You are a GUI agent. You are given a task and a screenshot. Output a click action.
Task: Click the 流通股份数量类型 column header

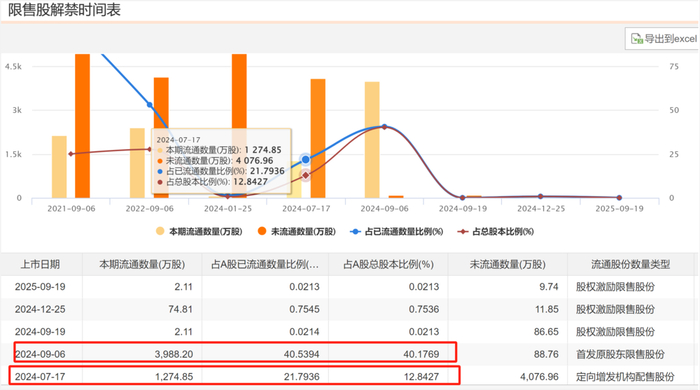tap(631, 265)
